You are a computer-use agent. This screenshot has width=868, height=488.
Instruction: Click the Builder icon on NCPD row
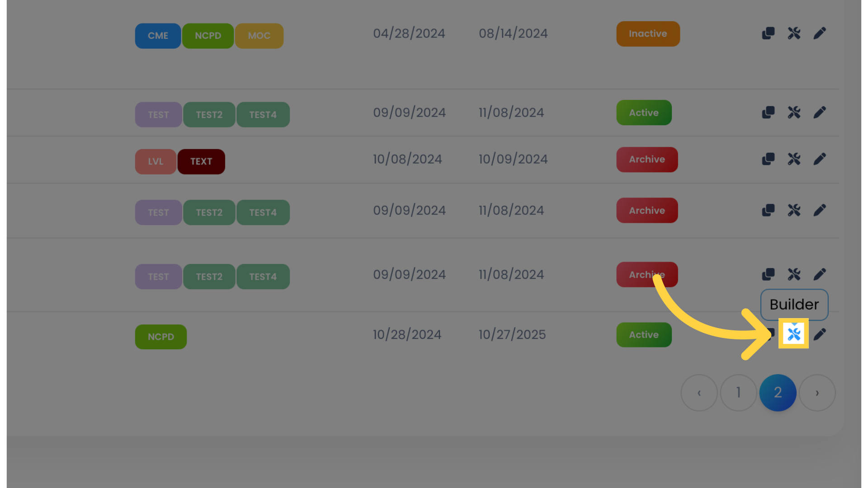coord(793,334)
